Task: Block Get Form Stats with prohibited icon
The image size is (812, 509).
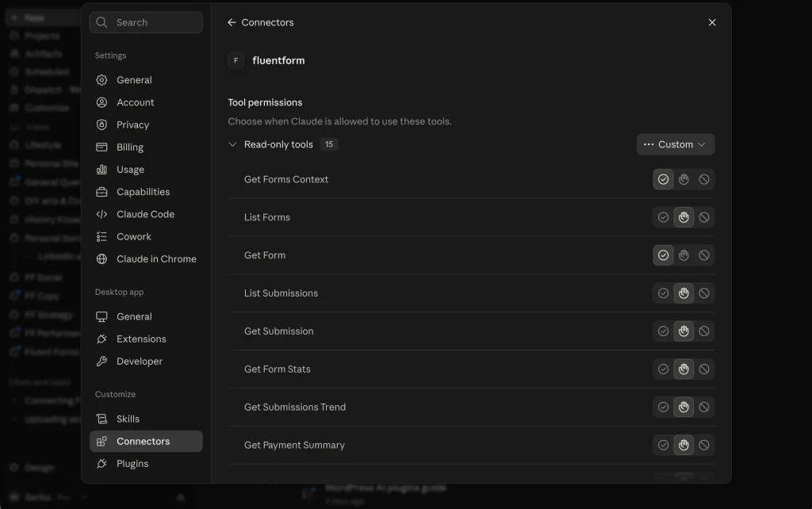Action: coord(704,369)
